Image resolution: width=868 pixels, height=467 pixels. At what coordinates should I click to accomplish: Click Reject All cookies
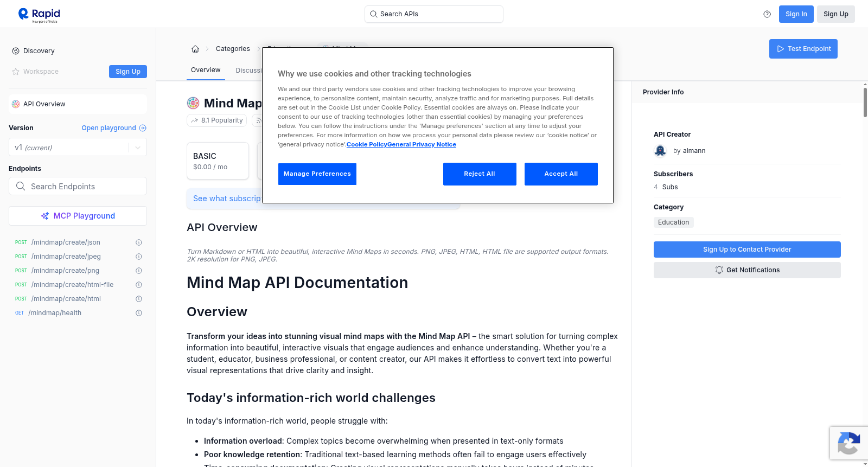pos(480,174)
